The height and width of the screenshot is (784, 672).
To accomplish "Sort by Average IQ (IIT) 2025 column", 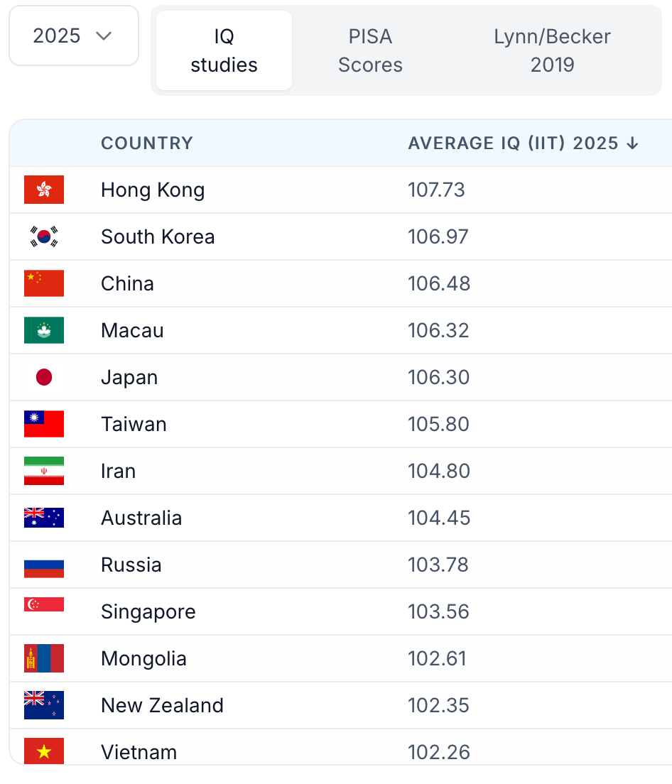I will tap(524, 143).
